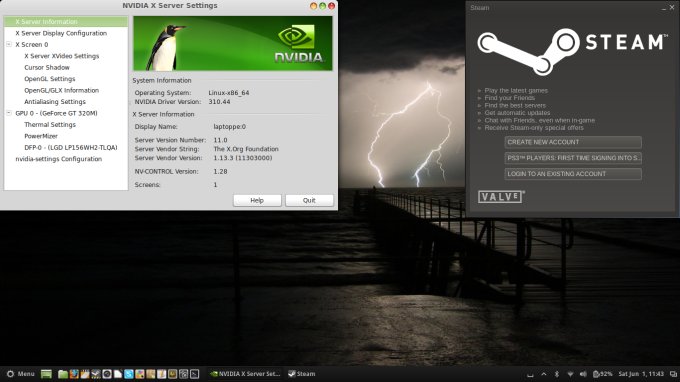The height and width of the screenshot is (382, 680).
Task: Click 'Receive Steam-only special offers' line
Action: [534, 127]
